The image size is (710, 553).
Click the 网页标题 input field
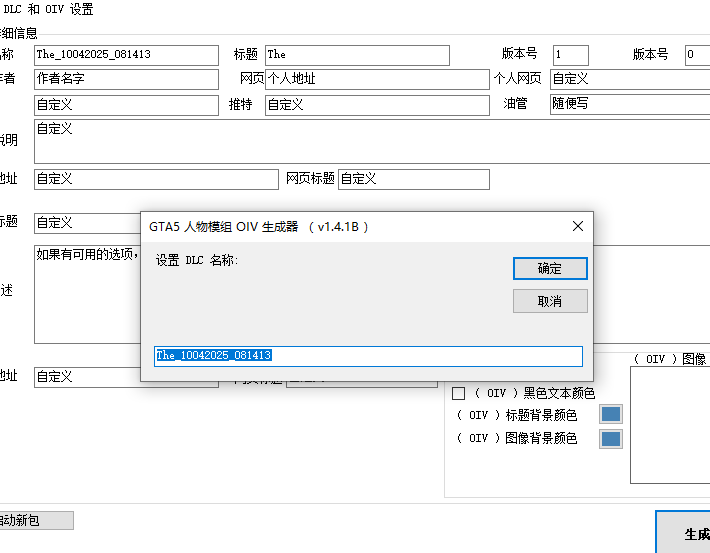(x=414, y=179)
